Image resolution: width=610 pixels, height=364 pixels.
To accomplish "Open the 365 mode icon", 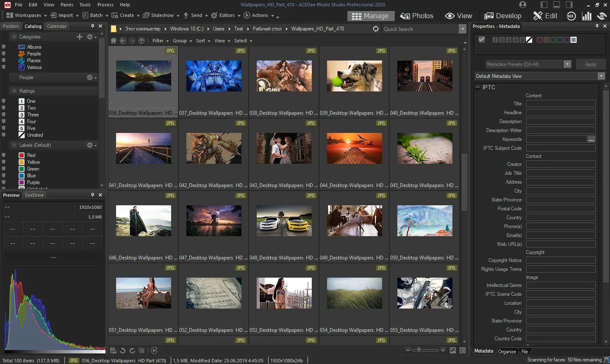I will point(571,16).
